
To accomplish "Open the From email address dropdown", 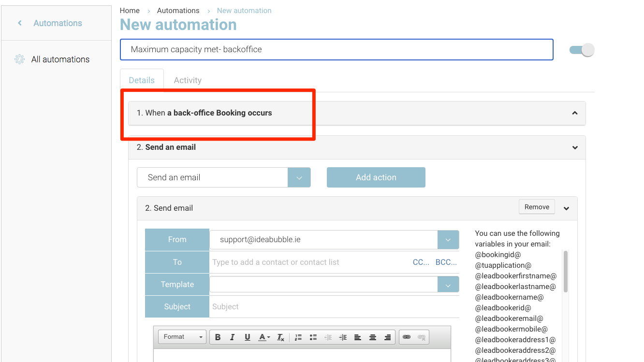I will (448, 240).
